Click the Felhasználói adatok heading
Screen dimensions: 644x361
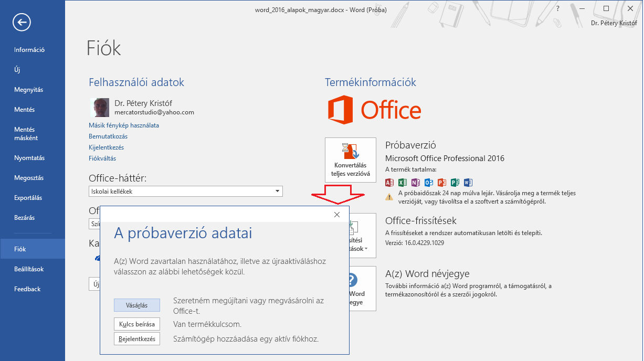click(136, 82)
